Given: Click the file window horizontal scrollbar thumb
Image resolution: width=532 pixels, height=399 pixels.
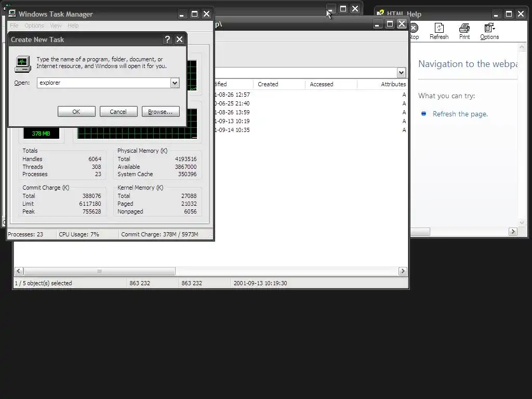Looking at the screenshot, I should pos(99,271).
